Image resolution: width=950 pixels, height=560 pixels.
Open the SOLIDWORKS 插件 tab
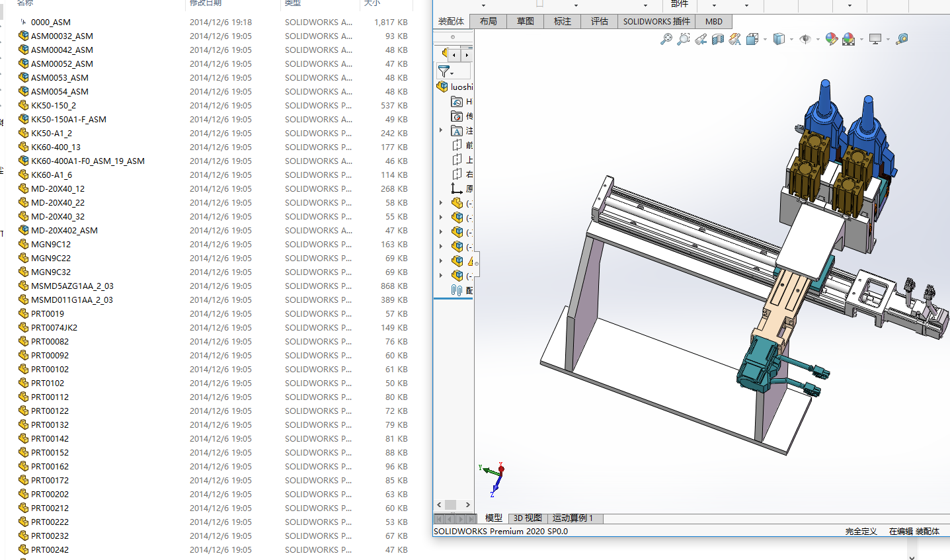coord(656,21)
